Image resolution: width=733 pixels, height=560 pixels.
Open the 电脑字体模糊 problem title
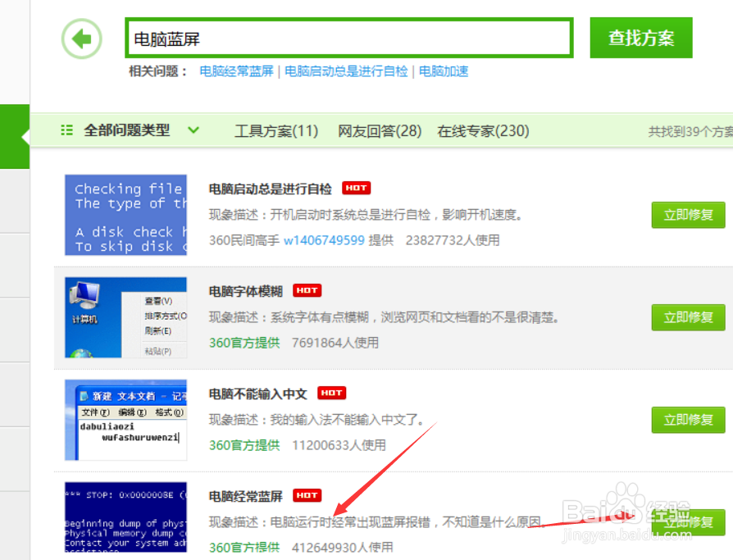coord(246,290)
